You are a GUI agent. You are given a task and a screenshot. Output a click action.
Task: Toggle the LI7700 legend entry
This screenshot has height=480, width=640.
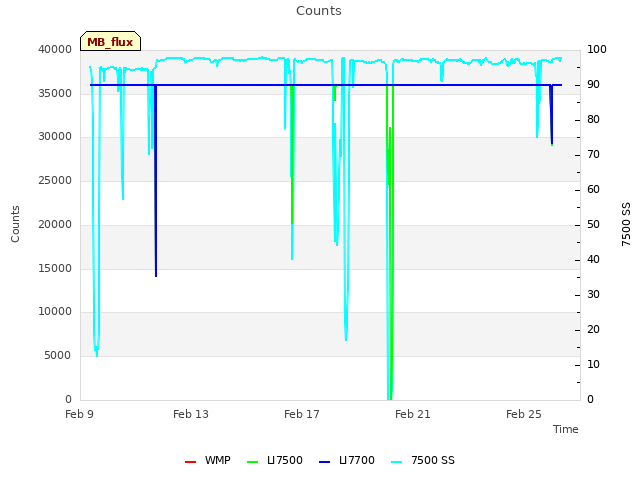coord(347,460)
